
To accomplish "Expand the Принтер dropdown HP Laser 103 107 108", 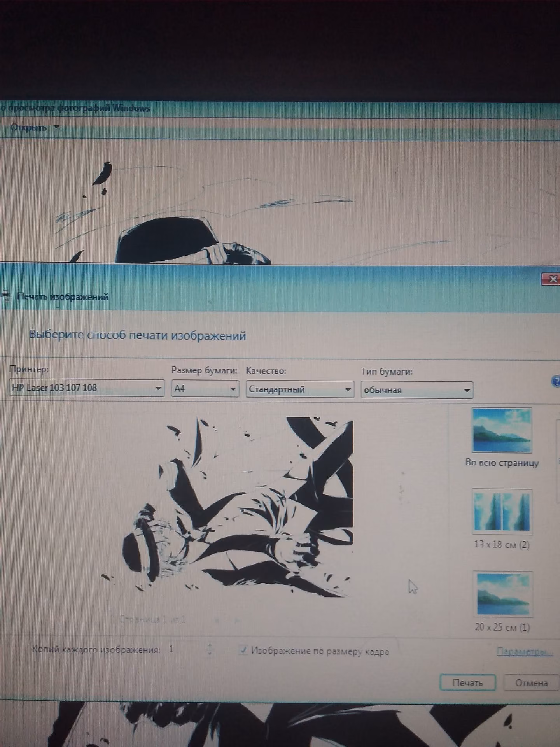I will (x=86, y=388).
